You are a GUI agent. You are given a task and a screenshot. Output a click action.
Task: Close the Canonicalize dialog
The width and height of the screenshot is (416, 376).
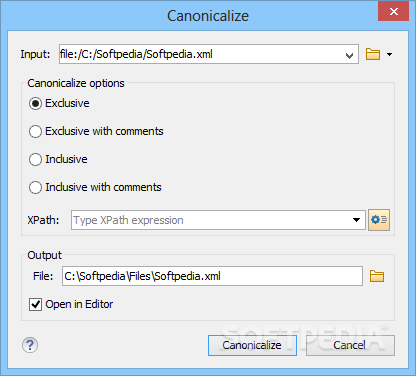(x=393, y=12)
